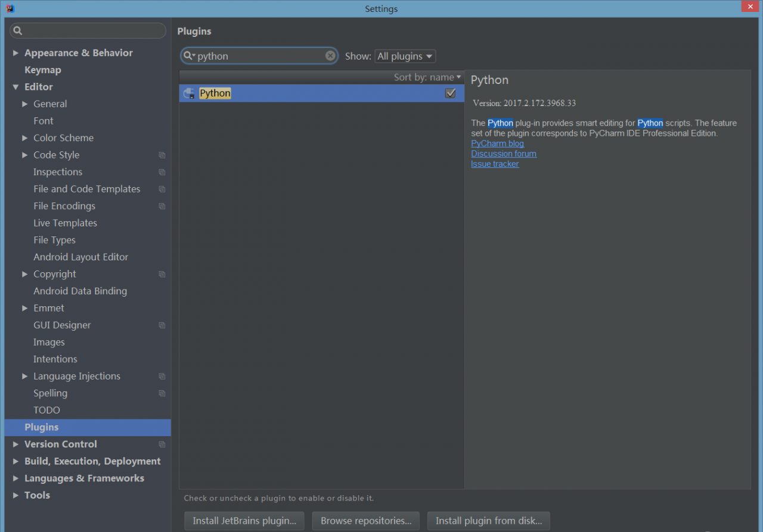763x532 pixels.
Task: Click the project icon beside File and Code Templates
Action: pos(162,189)
